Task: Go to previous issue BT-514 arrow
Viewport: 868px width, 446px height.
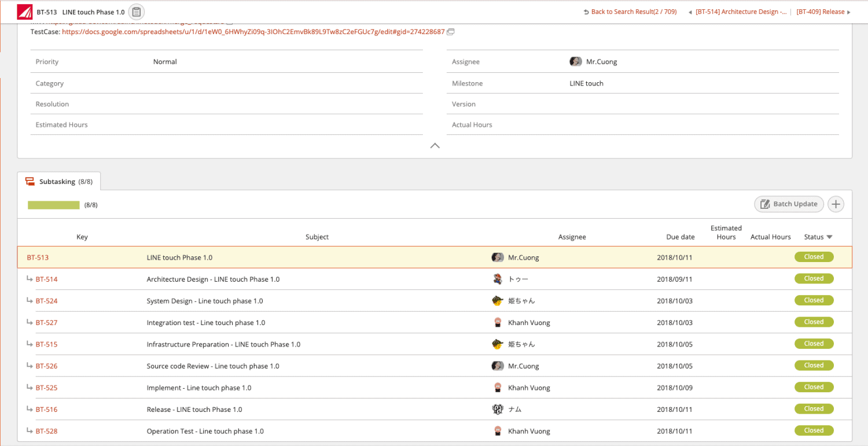Action: [x=690, y=12]
